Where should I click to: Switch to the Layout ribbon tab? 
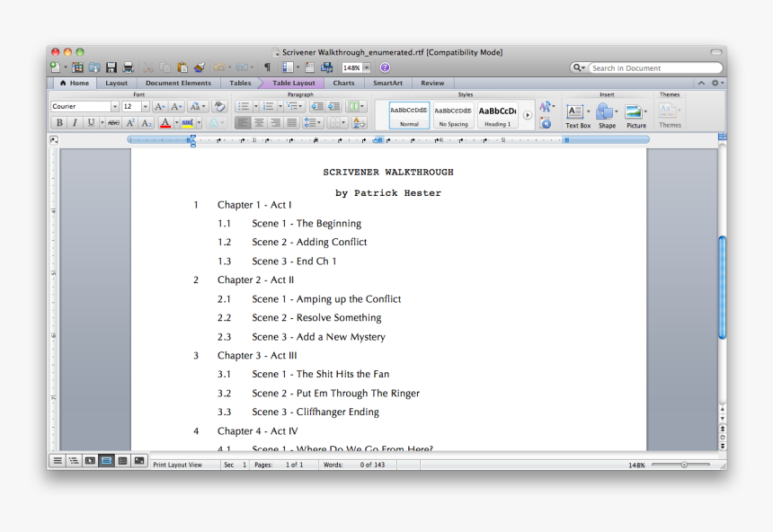[x=116, y=83]
